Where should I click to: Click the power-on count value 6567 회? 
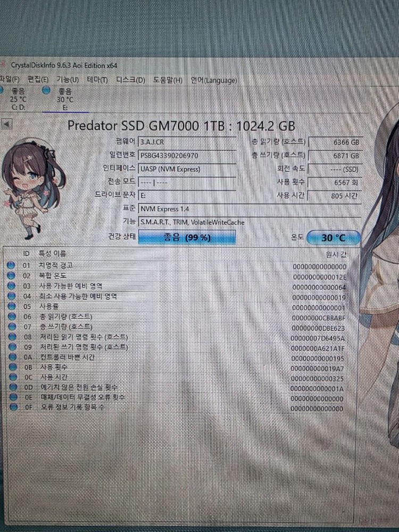[335, 182]
